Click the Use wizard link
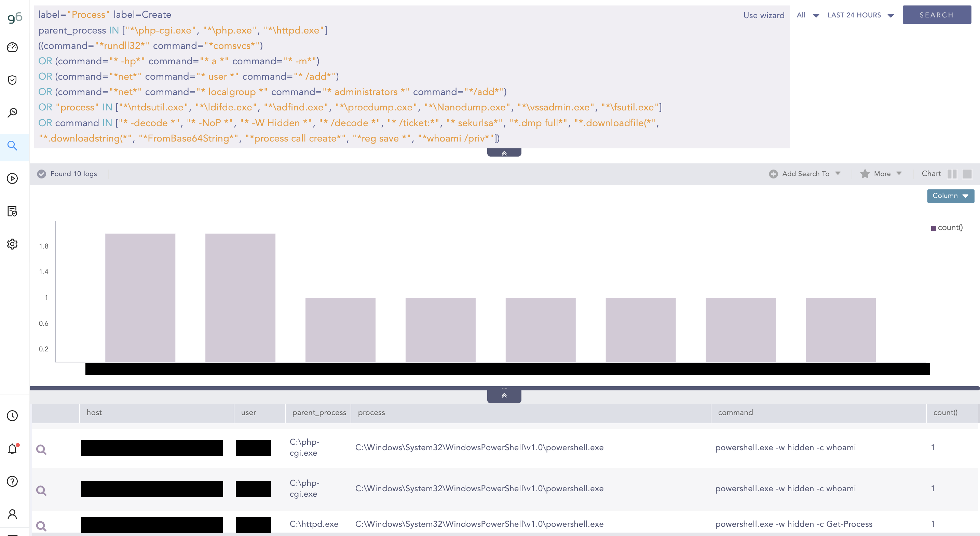980x536 pixels. coord(764,15)
